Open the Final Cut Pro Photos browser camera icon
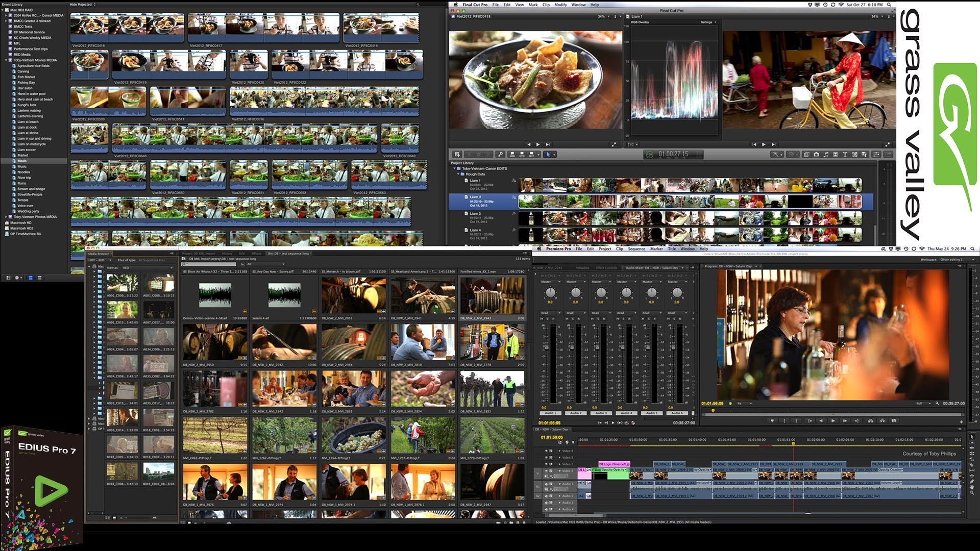 816,154
